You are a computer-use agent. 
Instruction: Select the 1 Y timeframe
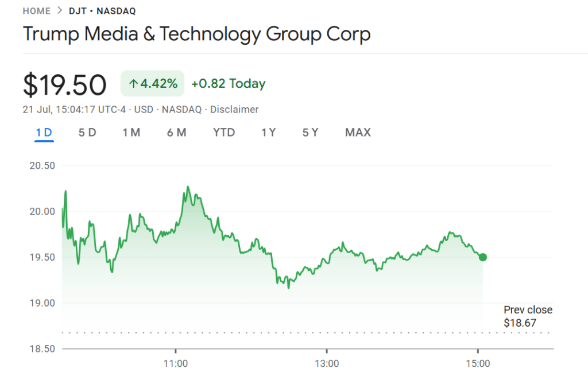tap(268, 132)
